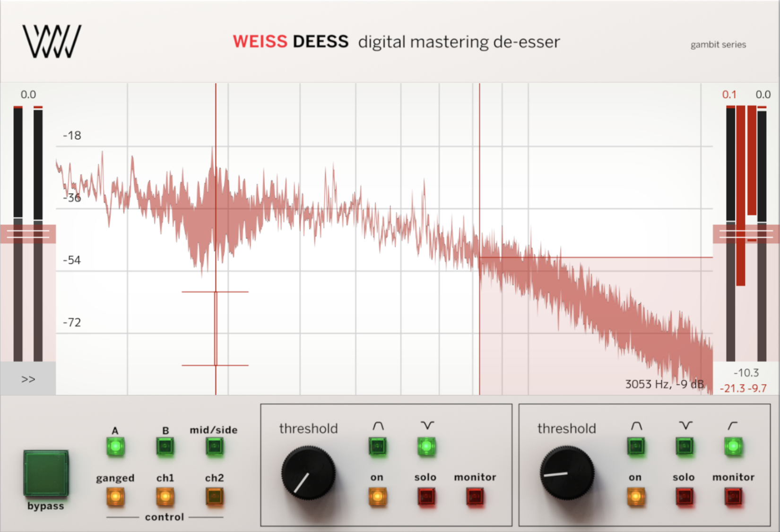Enable monitor on the left band

475,497
